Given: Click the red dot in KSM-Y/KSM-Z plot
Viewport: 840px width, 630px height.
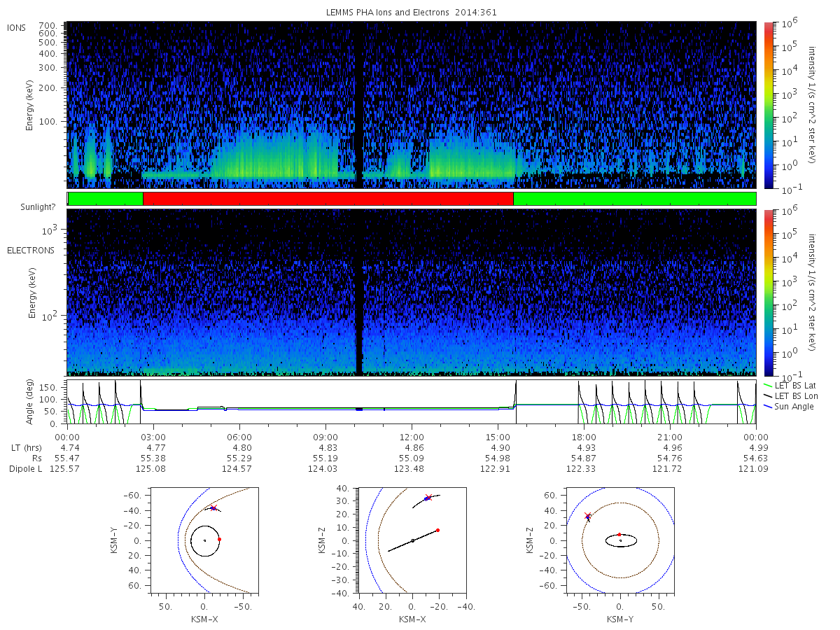Looking at the screenshot, I should click(619, 534).
